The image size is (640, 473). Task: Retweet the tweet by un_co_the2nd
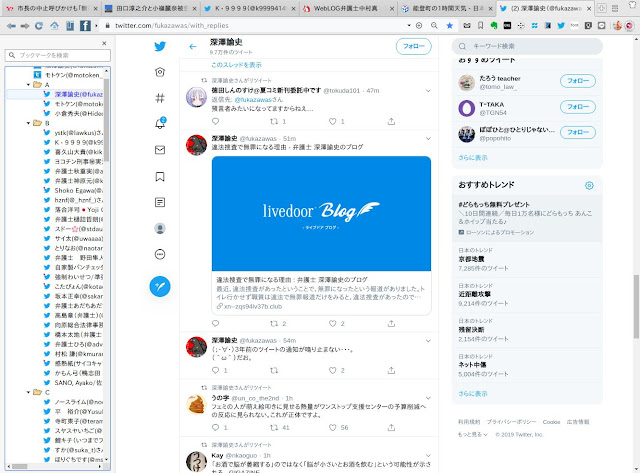point(274,427)
